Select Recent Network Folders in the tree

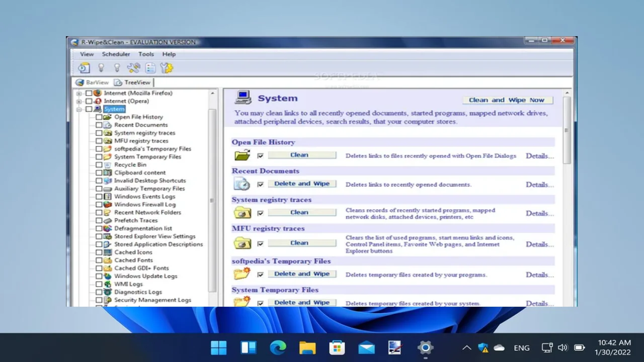[147, 213]
